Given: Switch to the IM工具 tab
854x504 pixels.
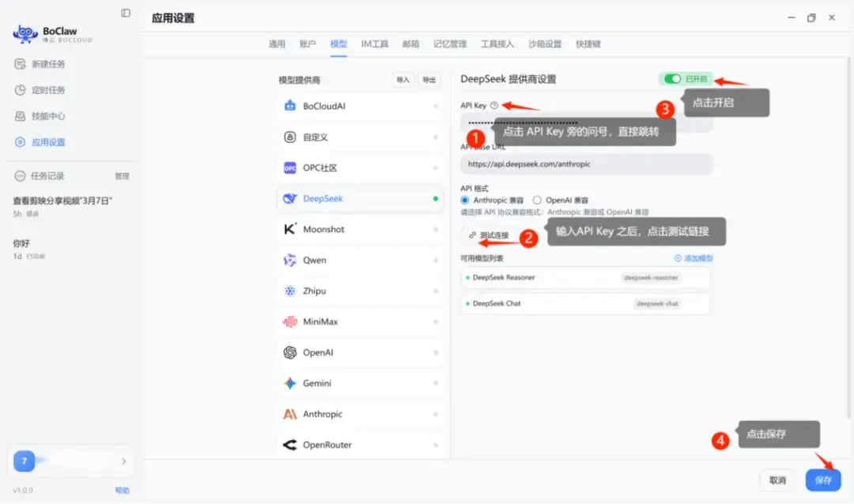Looking at the screenshot, I should (375, 44).
